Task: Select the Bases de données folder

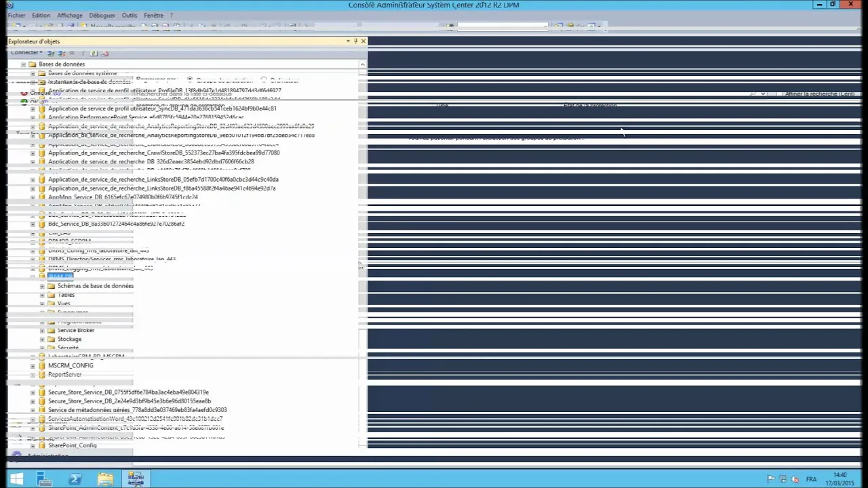Action: tap(62, 64)
